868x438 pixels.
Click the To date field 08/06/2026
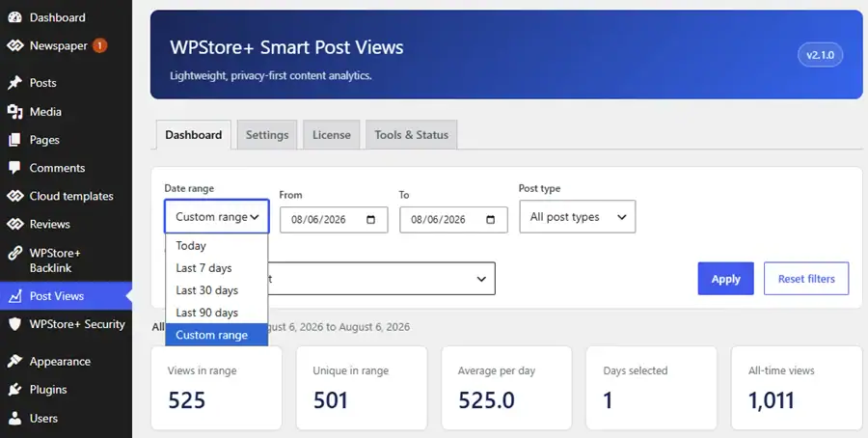pos(453,220)
